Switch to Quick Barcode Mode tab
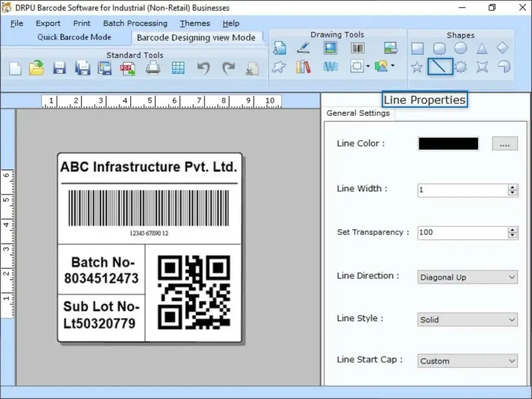Screen dimensions: 532x399 tap(74, 37)
